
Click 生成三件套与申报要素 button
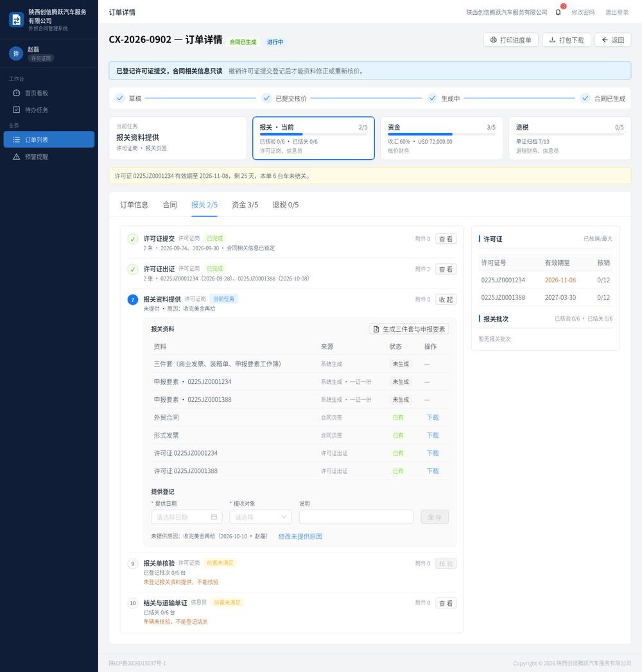409,329
